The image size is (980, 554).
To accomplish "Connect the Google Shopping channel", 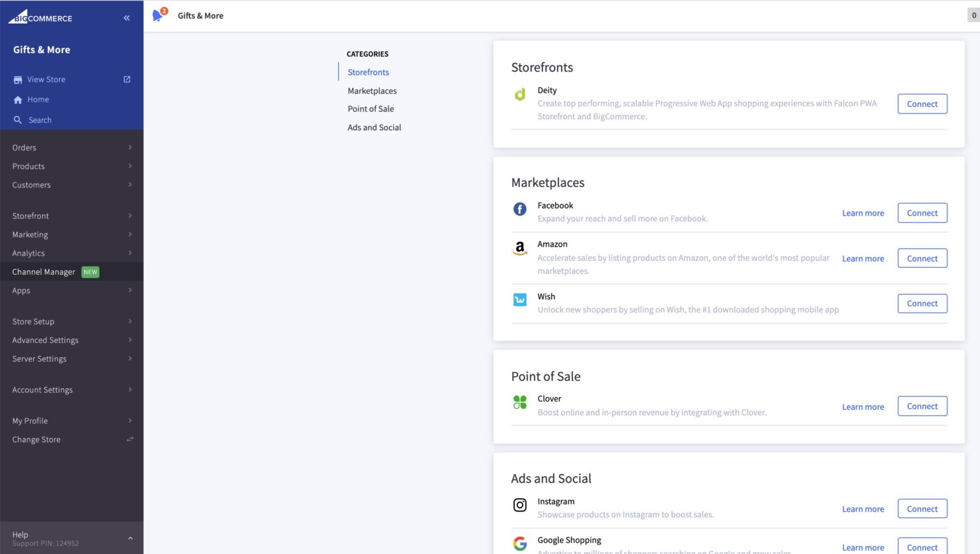I will (922, 547).
